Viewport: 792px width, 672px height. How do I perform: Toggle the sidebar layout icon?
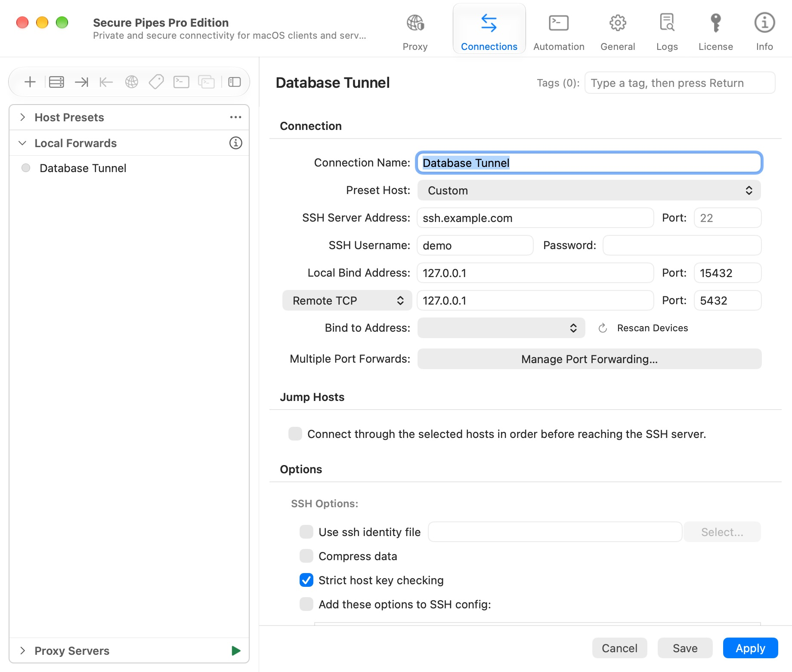pos(235,82)
